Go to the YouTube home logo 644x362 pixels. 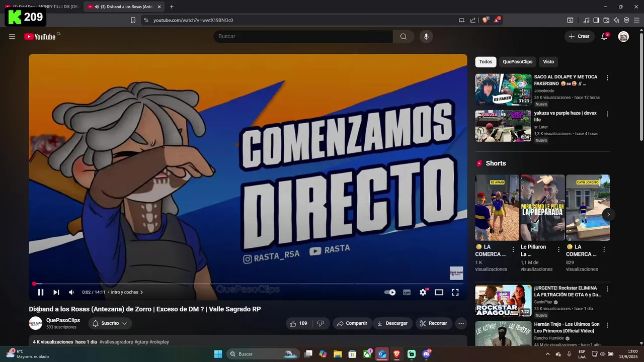(40, 36)
